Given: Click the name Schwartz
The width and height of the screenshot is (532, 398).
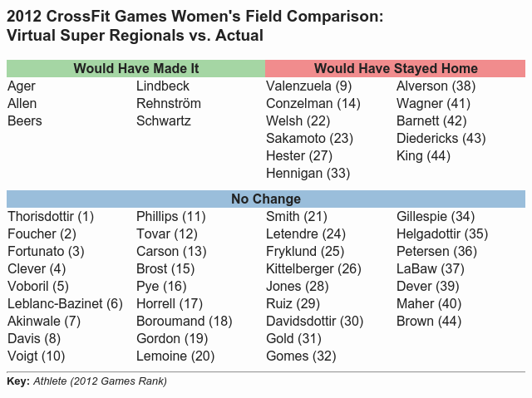Looking at the screenshot, I should pos(164,121).
